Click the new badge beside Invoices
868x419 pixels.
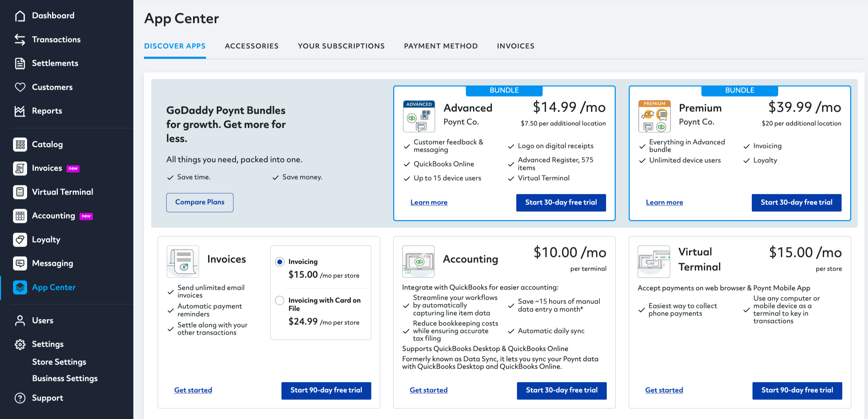(73, 169)
